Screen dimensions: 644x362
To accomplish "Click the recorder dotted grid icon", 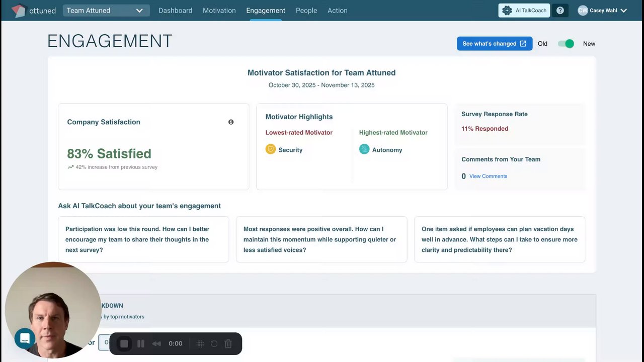I will tap(200, 344).
